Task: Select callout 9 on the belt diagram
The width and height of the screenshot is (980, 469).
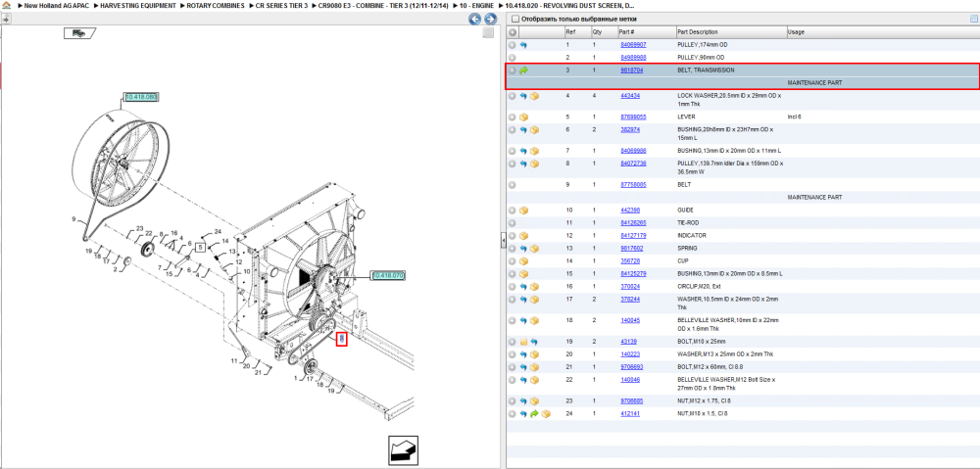Action: 73,218
